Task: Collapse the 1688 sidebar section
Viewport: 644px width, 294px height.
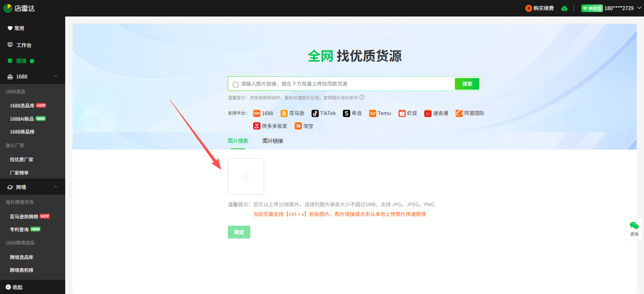Action: [56, 76]
